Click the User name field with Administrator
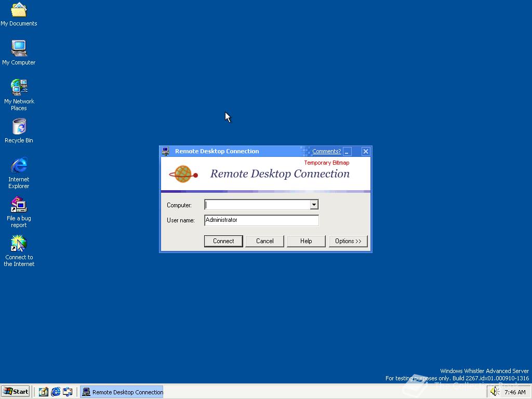Viewport: 532px width, 399px height. pyautogui.click(x=262, y=220)
